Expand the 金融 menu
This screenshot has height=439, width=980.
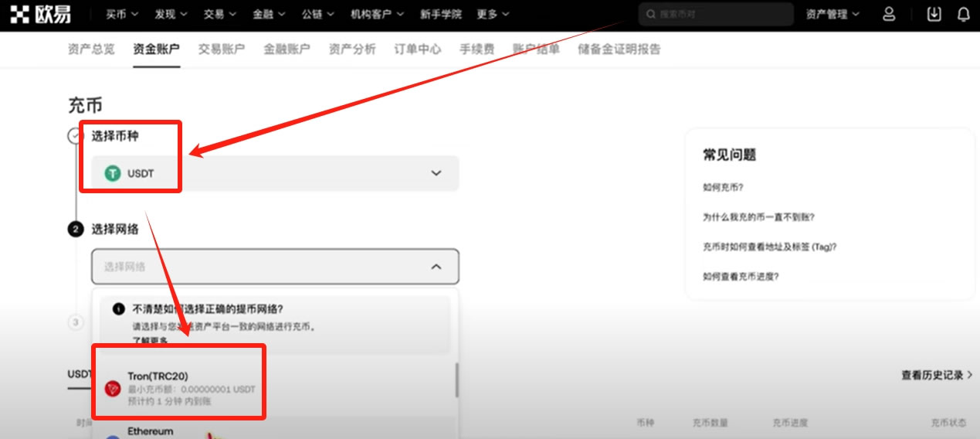(x=269, y=14)
